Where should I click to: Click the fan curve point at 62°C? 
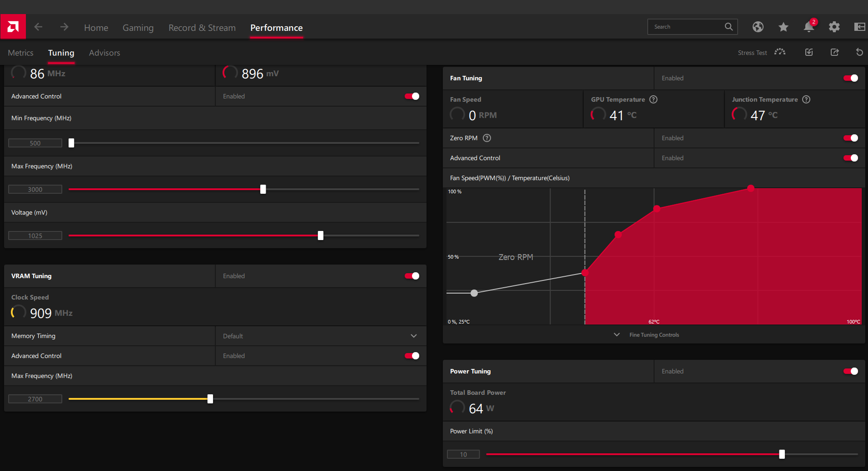click(x=657, y=209)
